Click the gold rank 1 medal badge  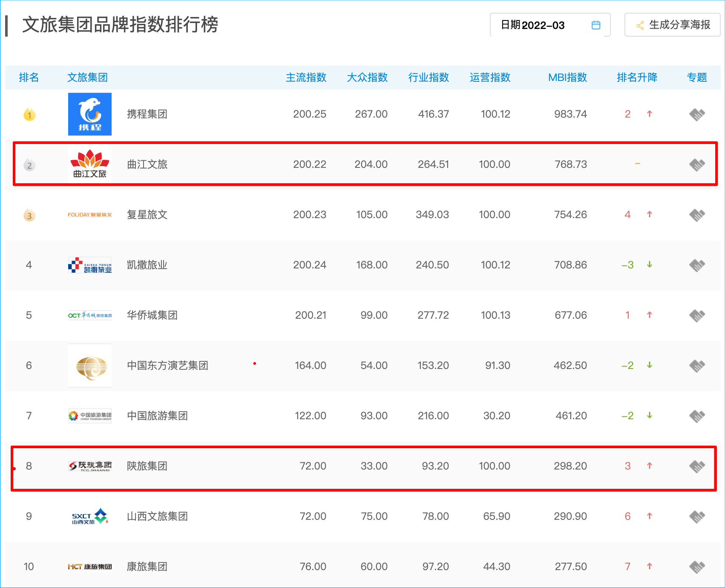tap(29, 115)
